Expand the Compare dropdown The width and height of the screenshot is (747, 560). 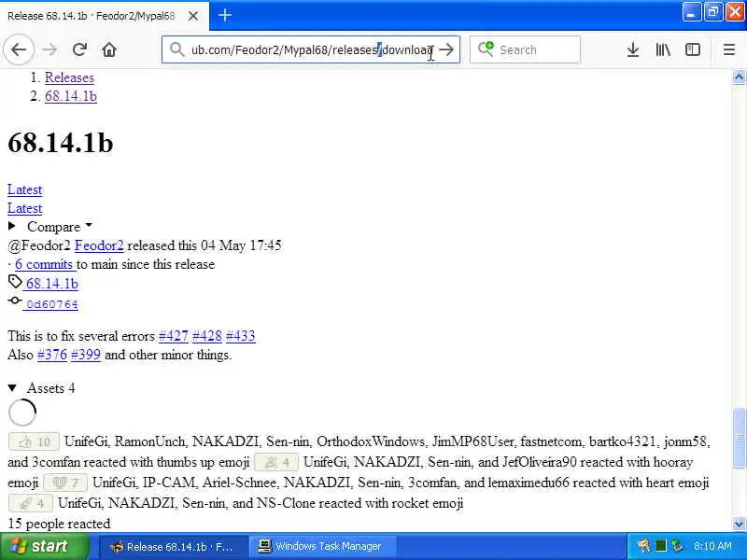click(50, 227)
